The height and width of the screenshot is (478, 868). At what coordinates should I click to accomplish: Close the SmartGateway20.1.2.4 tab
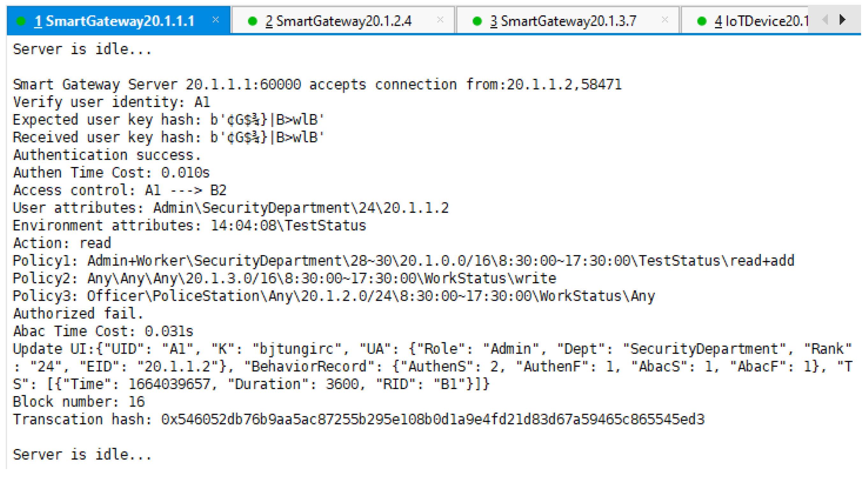[440, 19]
